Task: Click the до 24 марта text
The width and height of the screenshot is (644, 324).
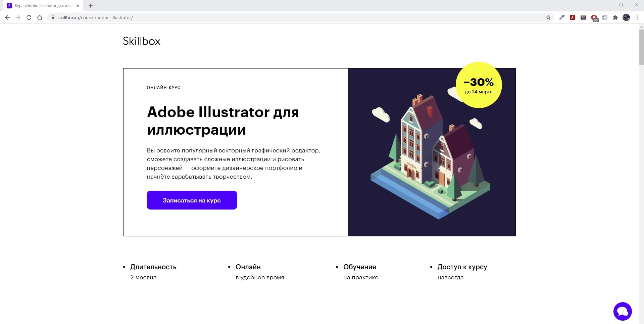Action: click(x=479, y=92)
